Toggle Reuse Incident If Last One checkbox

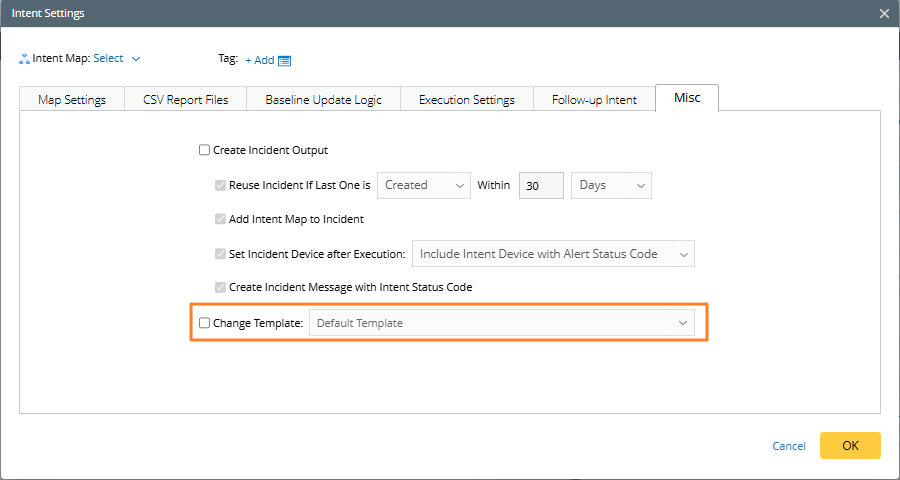221,185
